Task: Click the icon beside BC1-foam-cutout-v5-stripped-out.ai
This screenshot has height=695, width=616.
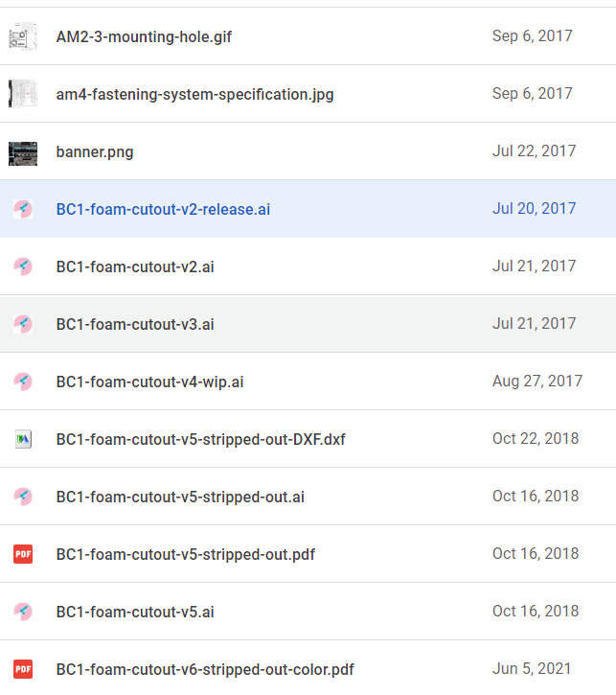Action: click(x=22, y=497)
